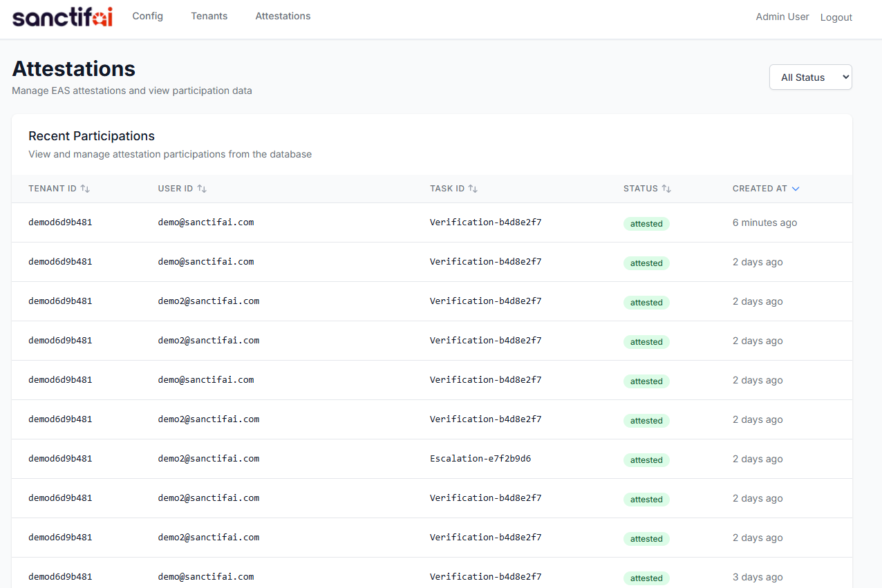Sort the Task ID column
This screenshot has width=882, height=588.
[473, 188]
